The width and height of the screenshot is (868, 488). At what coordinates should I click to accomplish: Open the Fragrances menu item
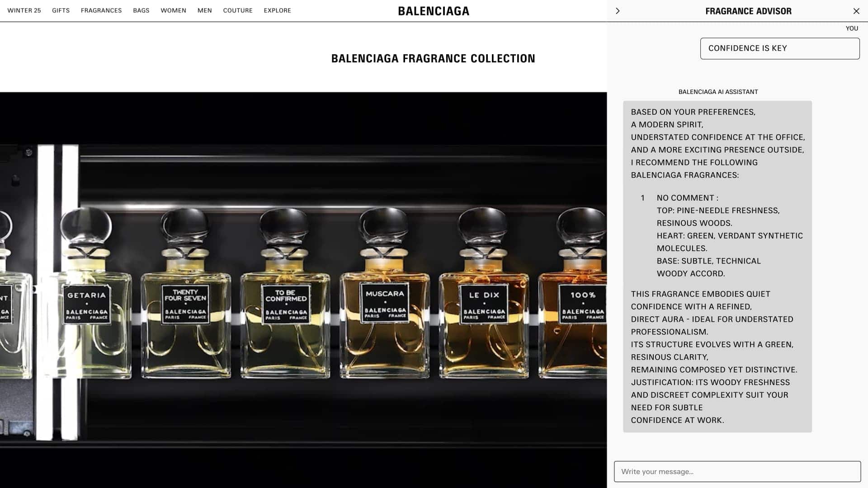(x=101, y=10)
